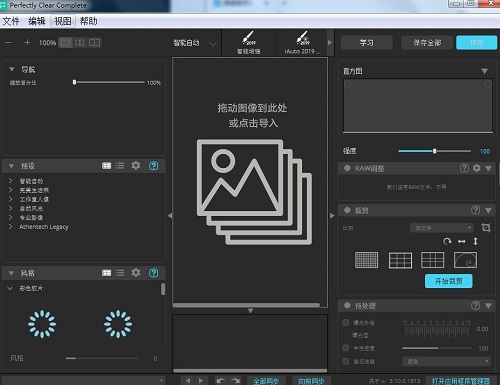Open the crop ratio dropdown
The height and width of the screenshot is (385, 500).
click(x=442, y=228)
